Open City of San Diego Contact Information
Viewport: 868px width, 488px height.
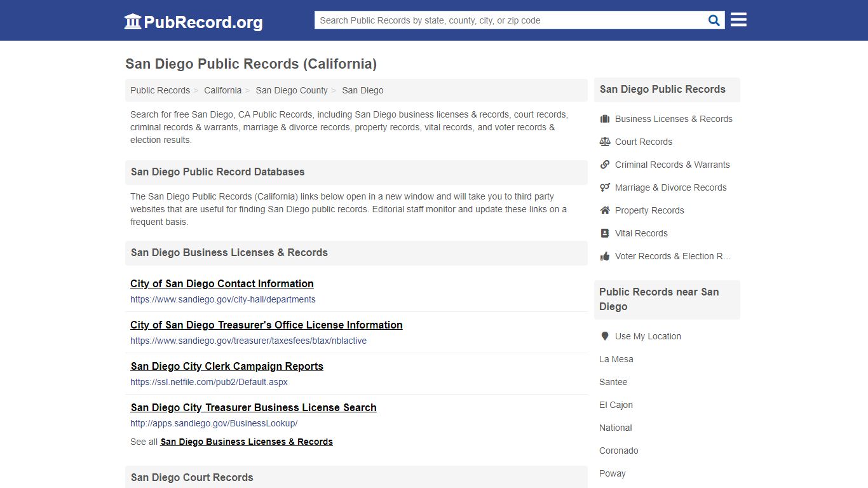(x=222, y=283)
